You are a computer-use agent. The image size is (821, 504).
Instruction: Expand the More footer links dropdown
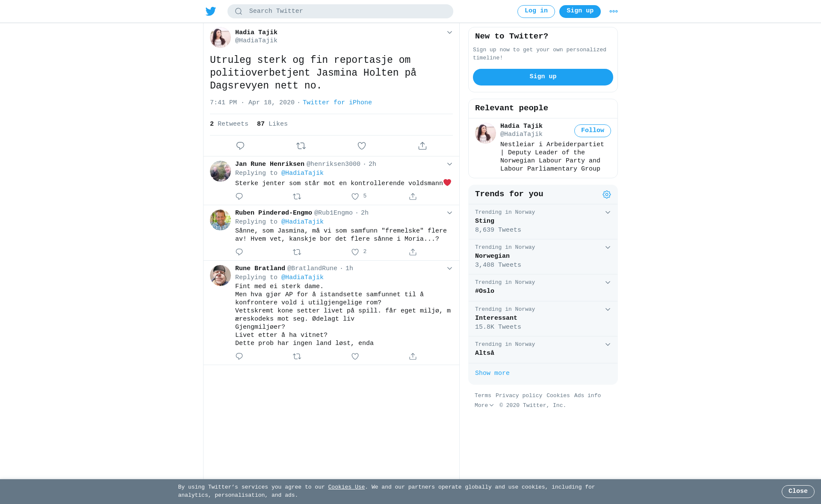pos(484,406)
